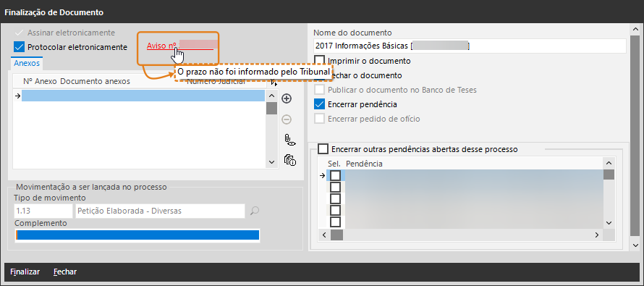The image size is (644, 286).
Task: Click the Pendência column header
Action: 364,164
